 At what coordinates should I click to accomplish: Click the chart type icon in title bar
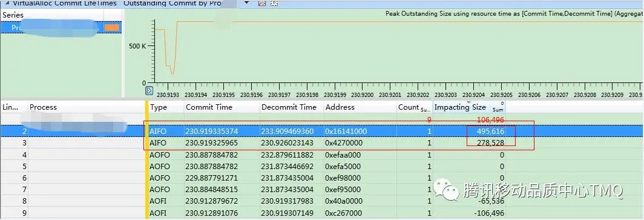263,3
